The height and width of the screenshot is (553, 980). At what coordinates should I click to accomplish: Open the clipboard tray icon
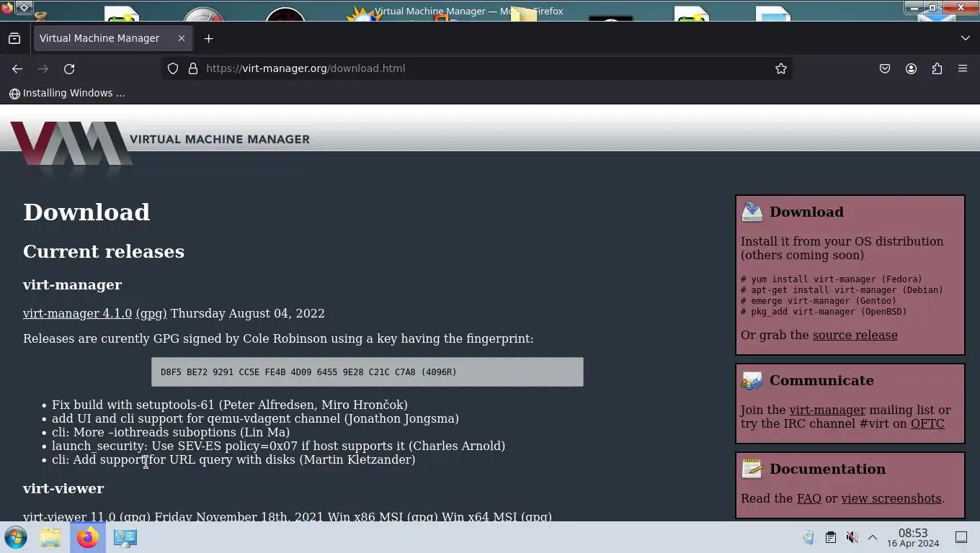830,537
